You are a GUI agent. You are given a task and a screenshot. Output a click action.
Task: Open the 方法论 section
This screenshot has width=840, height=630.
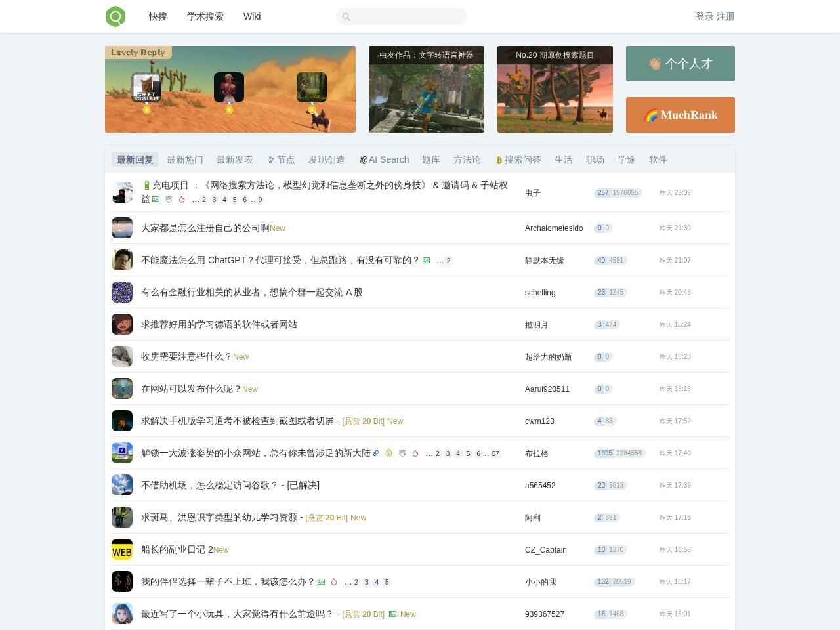click(x=467, y=159)
